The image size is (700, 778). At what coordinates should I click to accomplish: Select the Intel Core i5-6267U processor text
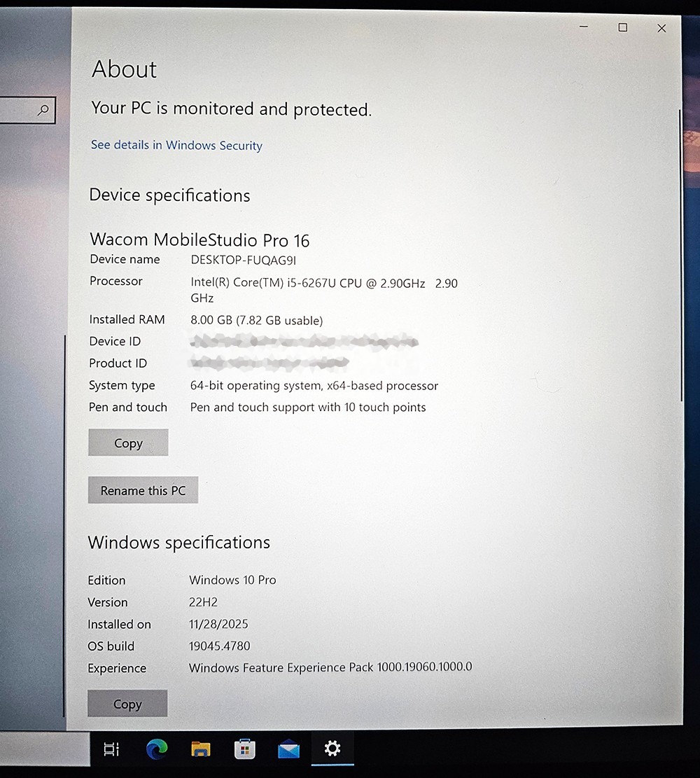click(324, 290)
